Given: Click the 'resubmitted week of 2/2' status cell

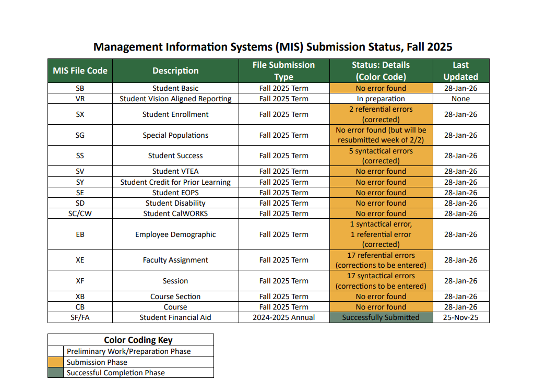Looking at the screenshot, I should click(x=381, y=135).
